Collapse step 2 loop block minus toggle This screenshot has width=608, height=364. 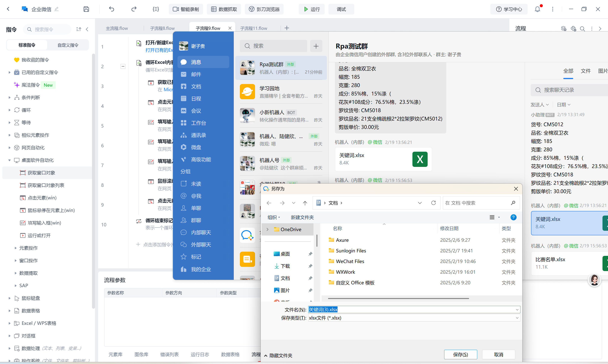(123, 66)
